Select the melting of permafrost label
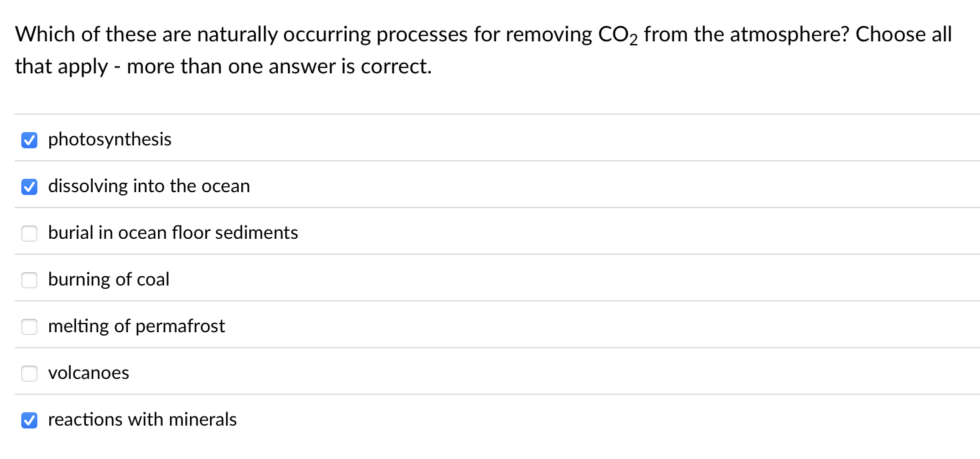This screenshot has width=980, height=459. pos(137,327)
